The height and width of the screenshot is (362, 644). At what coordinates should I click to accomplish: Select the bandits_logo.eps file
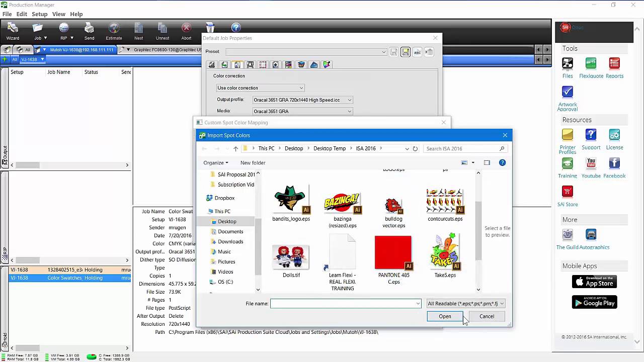291,204
